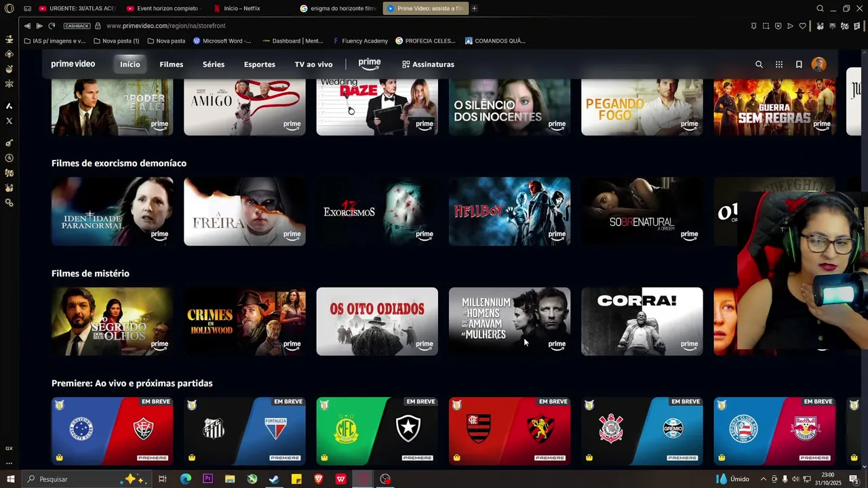
Task: Switch to the Event horizon completo tab
Action: point(165,8)
